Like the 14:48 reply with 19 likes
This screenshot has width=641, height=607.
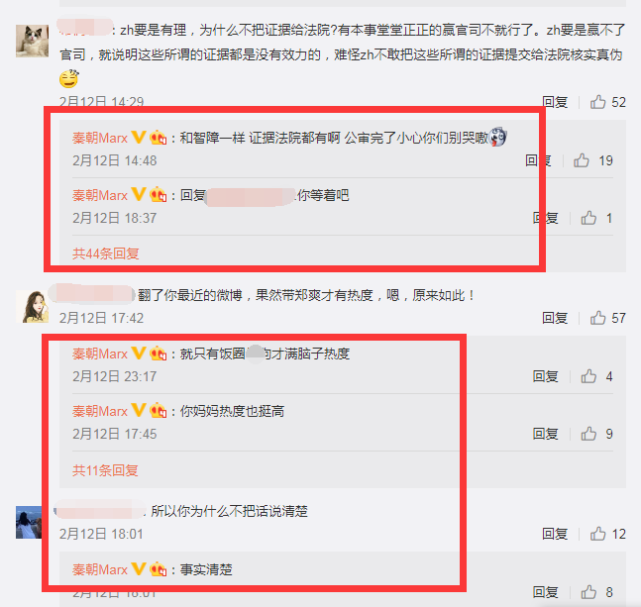click(x=581, y=161)
